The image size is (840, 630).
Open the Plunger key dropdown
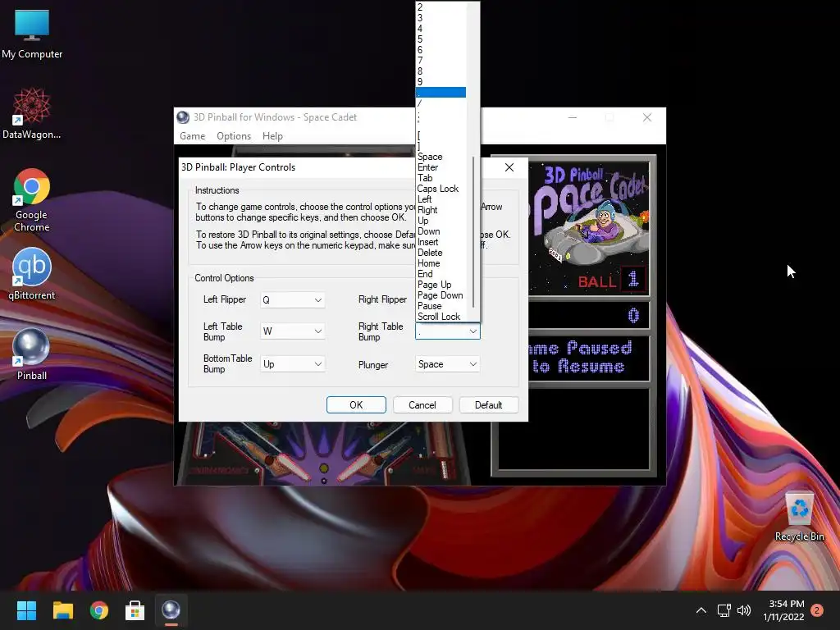click(x=448, y=364)
